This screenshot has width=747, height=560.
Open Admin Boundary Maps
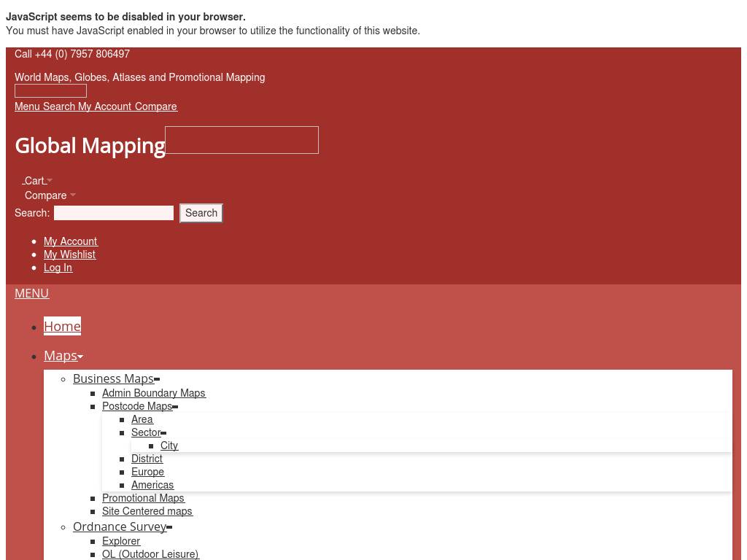click(x=153, y=393)
